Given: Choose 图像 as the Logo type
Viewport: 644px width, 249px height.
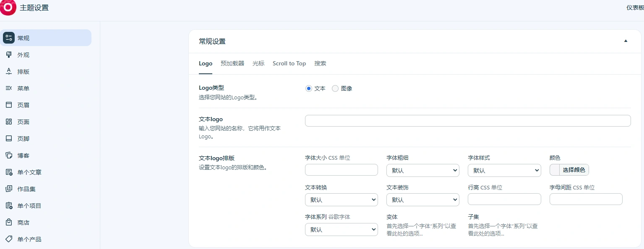Looking at the screenshot, I should 335,88.
